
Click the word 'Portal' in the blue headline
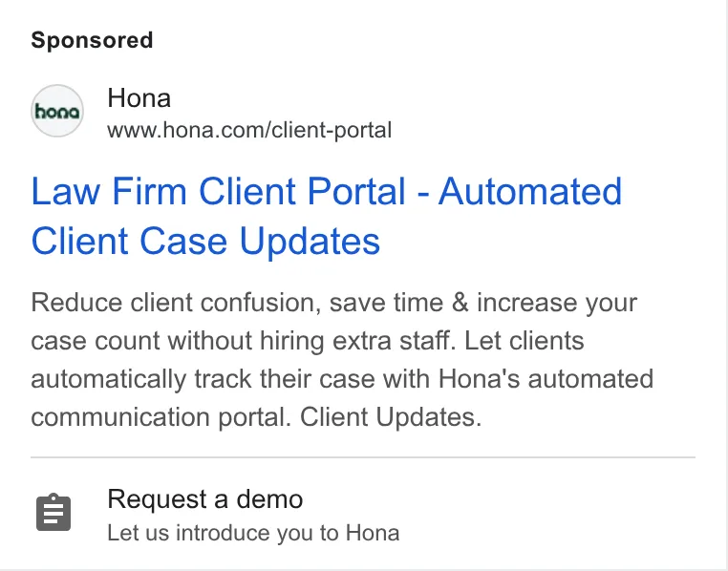356,191
